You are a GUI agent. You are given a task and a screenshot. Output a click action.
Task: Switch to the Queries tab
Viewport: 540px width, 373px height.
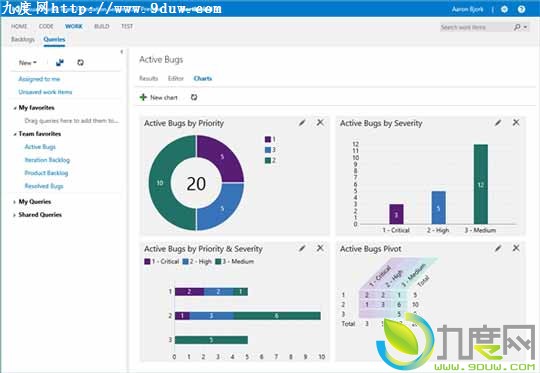54,39
